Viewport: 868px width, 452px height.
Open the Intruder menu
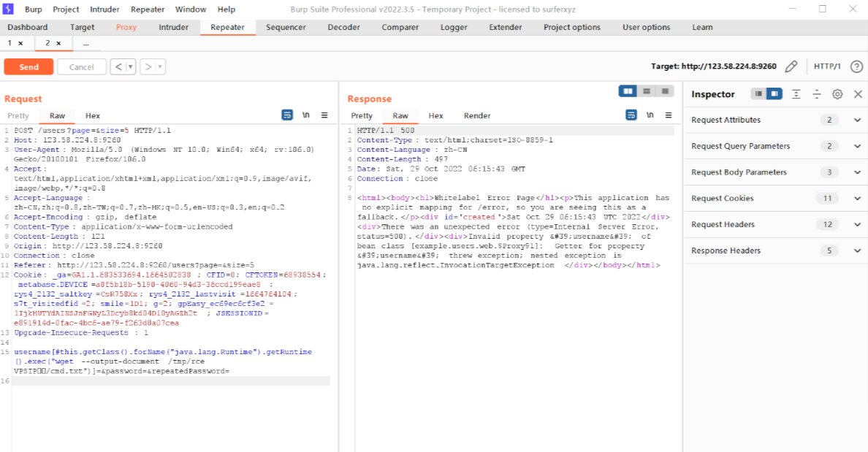pyautogui.click(x=104, y=9)
